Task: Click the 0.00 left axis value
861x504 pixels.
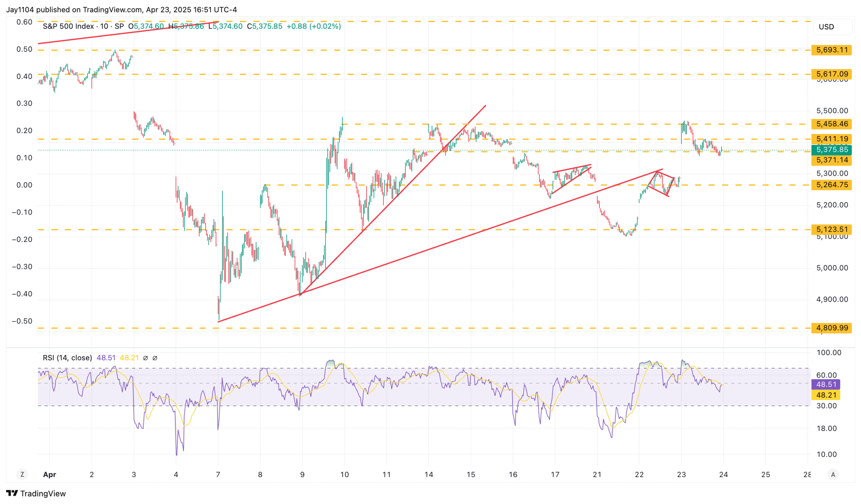Action: (x=24, y=185)
